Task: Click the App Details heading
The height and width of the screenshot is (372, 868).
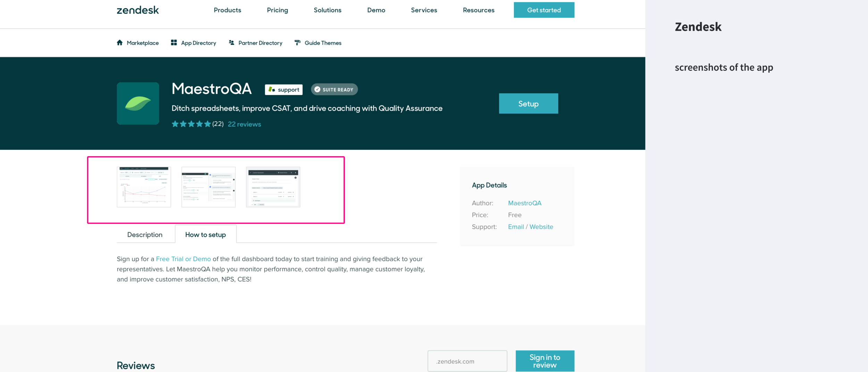Action: pyautogui.click(x=489, y=185)
